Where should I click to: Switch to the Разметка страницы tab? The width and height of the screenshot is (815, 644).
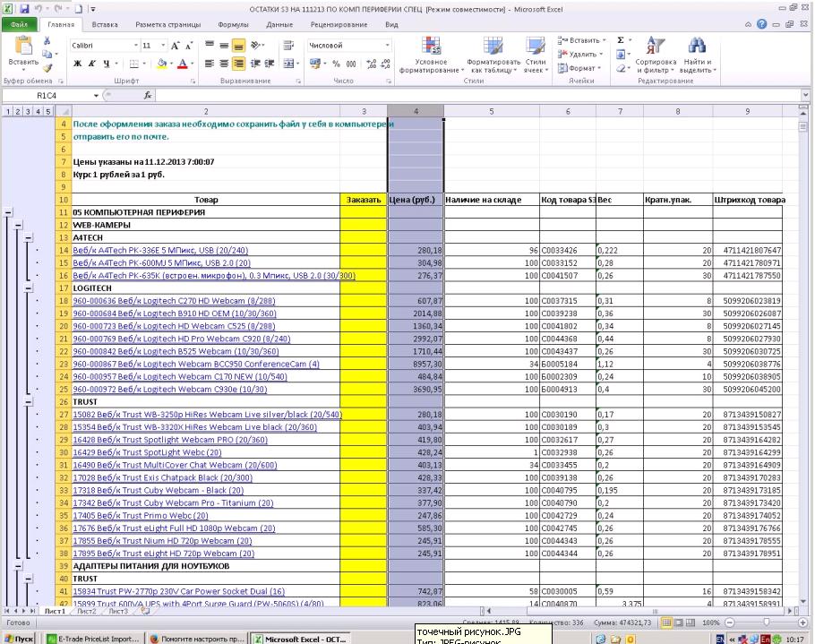pos(167,24)
